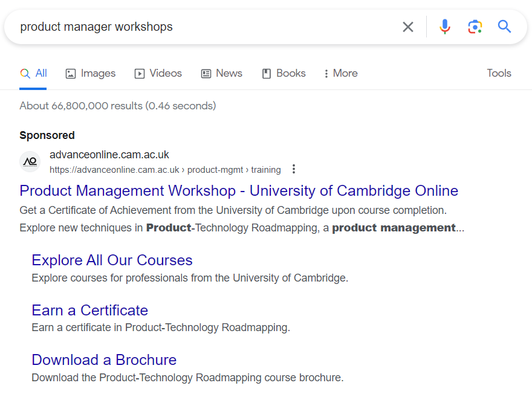The height and width of the screenshot is (403, 532).
Task: Open the ad options three-dot icon
Action: [x=294, y=169]
